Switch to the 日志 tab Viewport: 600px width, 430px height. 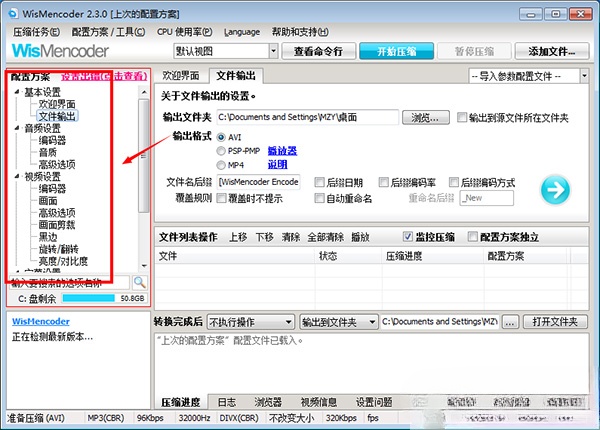click(x=227, y=402)
